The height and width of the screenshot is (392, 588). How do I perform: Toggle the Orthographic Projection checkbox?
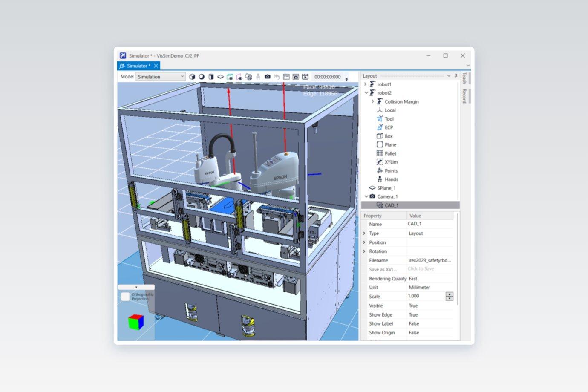click(125, 297)
